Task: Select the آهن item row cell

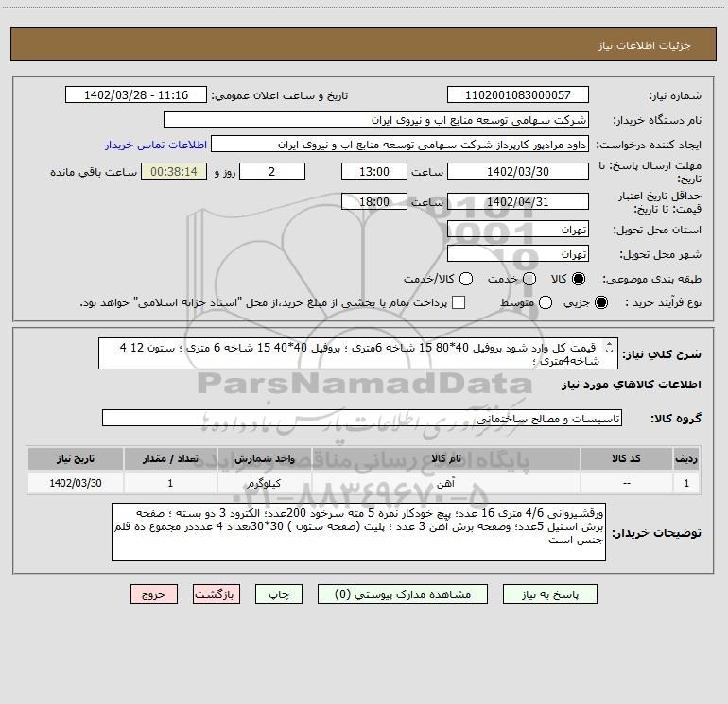Action: [446, 483]
